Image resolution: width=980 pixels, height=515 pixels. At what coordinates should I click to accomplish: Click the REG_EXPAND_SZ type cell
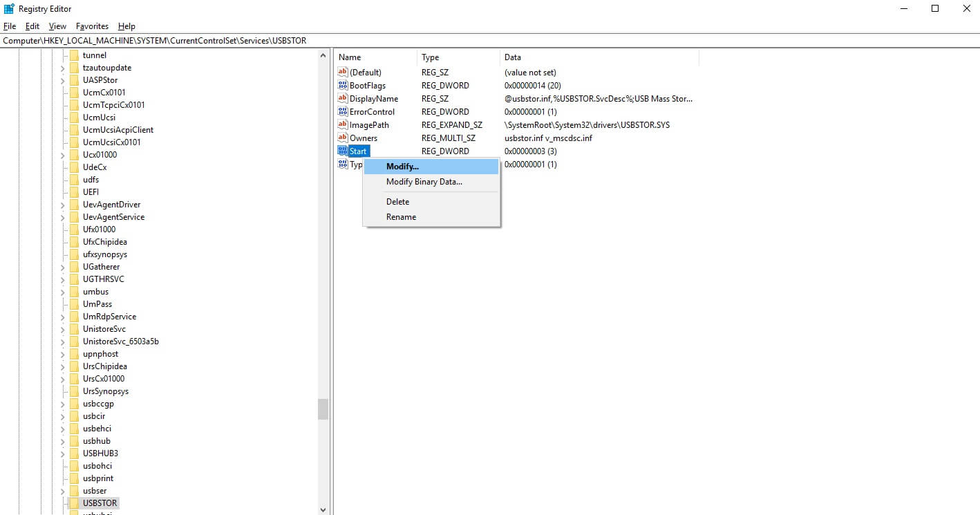(452, 124)
